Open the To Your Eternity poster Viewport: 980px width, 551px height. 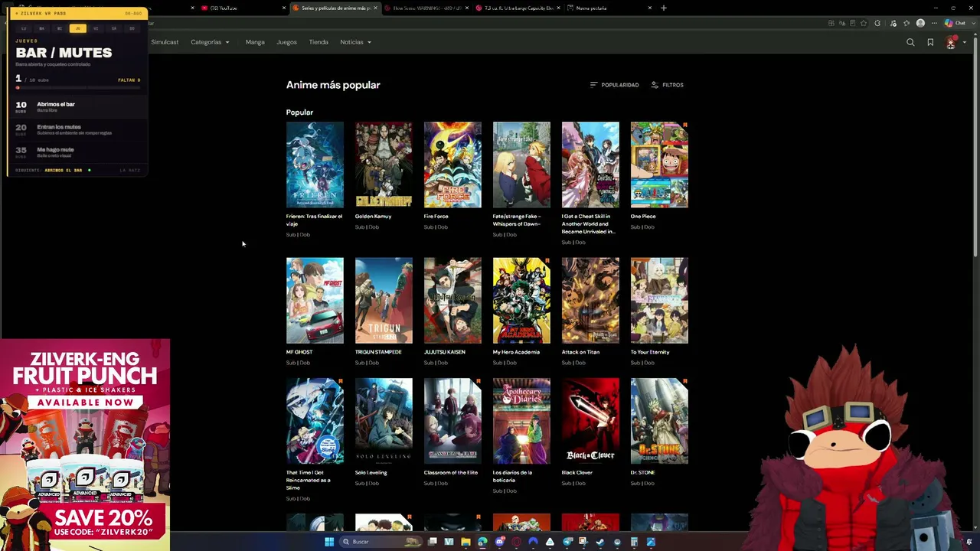point(659,301)
